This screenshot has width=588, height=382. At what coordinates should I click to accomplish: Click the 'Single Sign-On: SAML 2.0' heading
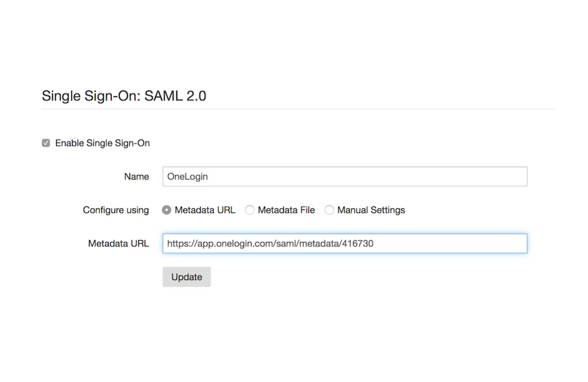pos(124,96)
